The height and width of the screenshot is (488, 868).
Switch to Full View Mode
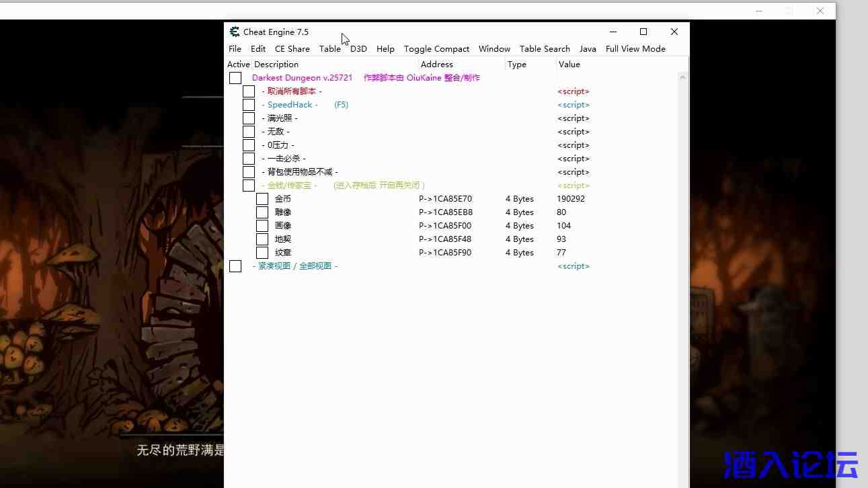635,49
